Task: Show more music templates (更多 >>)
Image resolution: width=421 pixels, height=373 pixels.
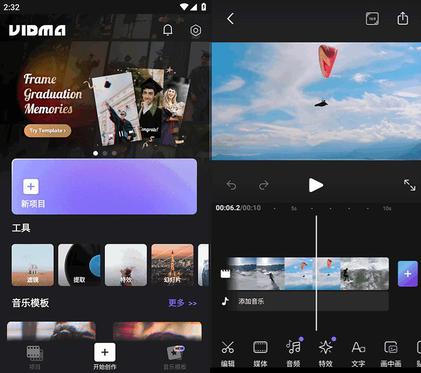Action: coord(182,303)
